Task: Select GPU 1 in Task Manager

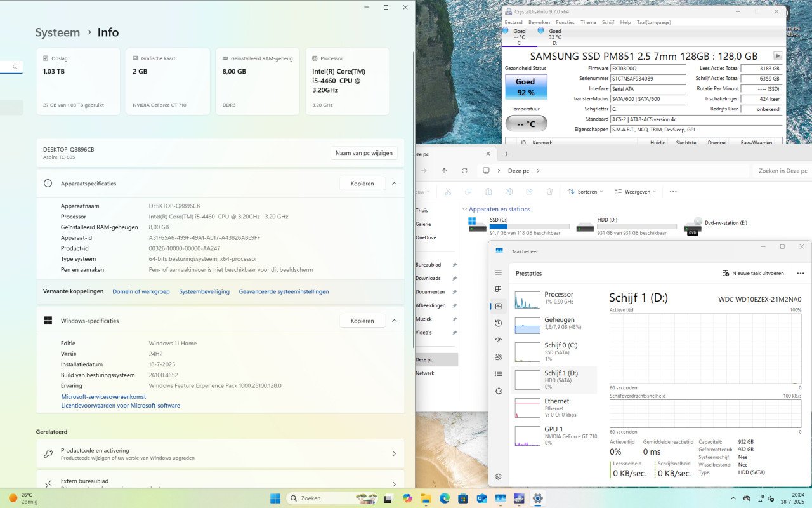Action: tap(554, 436)
